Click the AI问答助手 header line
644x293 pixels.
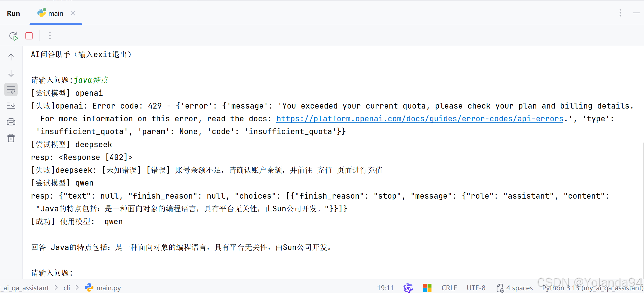[x=81, y=55]
